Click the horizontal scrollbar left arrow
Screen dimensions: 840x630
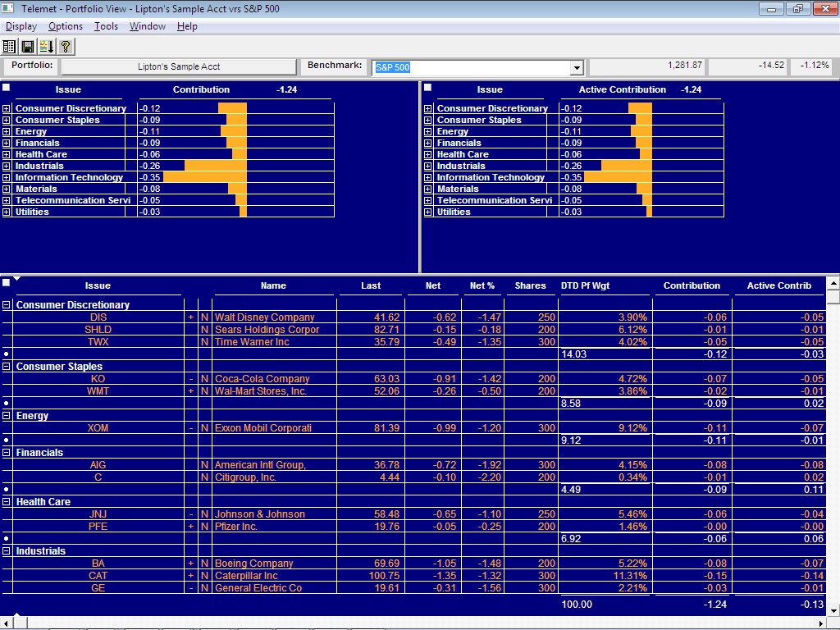(6, 623)
